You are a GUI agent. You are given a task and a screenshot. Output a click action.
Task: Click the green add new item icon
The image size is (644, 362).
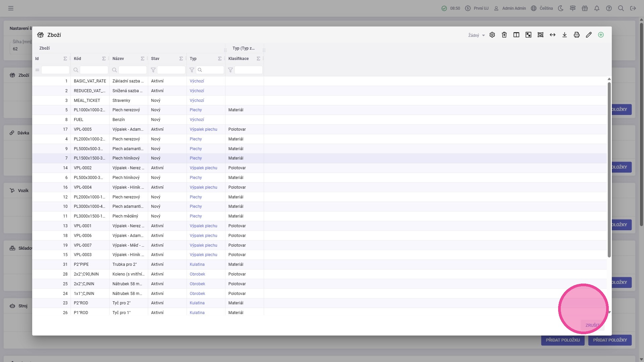click(601, 35)
